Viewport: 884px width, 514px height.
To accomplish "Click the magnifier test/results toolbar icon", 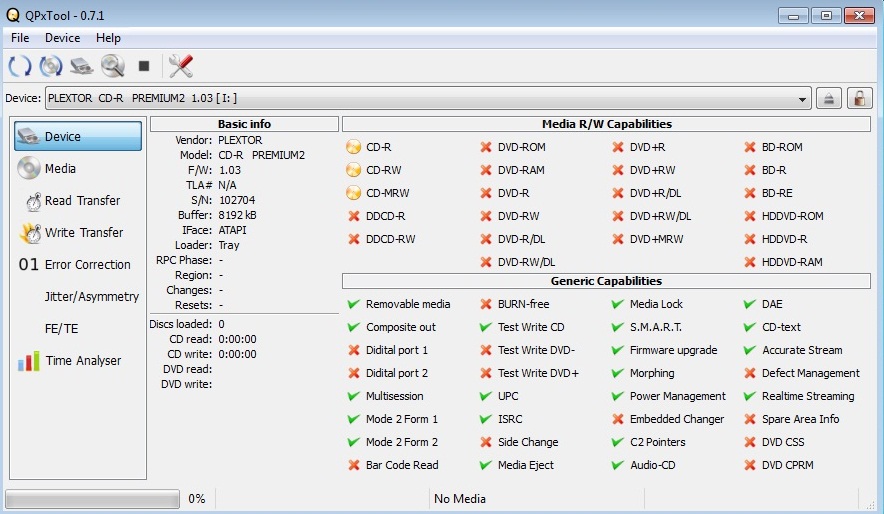I will (113, 66).
